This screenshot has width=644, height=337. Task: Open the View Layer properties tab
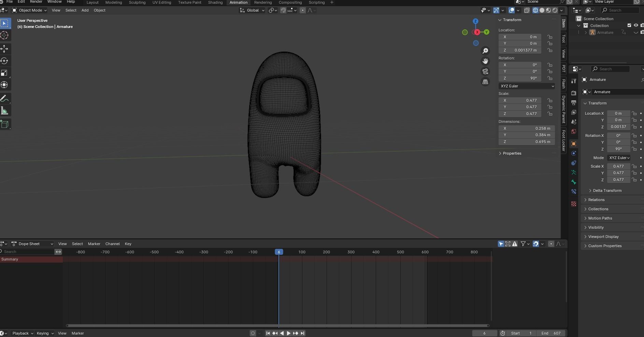574,112
